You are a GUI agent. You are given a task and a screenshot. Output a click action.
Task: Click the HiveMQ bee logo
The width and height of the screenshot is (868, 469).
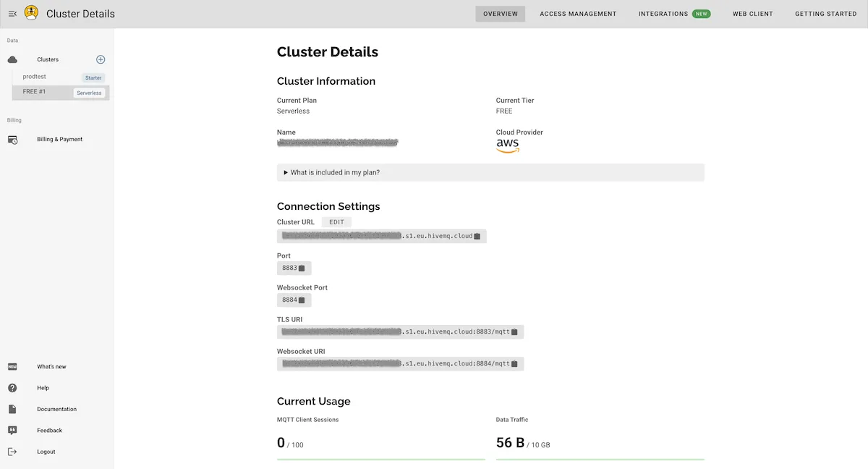pos(31,12)
